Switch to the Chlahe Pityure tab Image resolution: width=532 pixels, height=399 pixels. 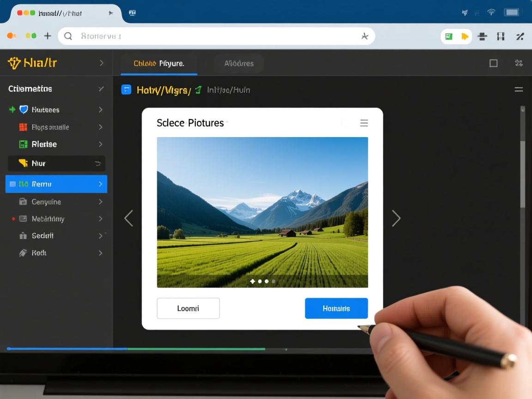[159, 63]
